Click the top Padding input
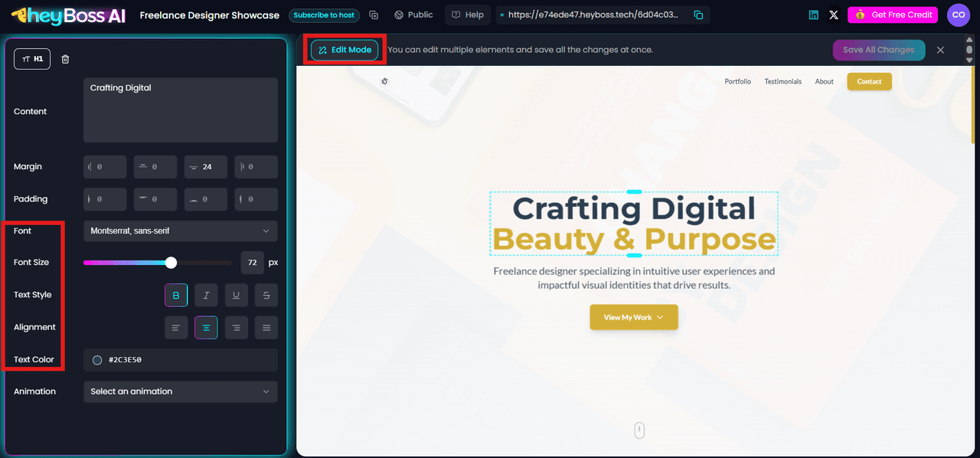 pyautogui.click(x=155, y=199)
